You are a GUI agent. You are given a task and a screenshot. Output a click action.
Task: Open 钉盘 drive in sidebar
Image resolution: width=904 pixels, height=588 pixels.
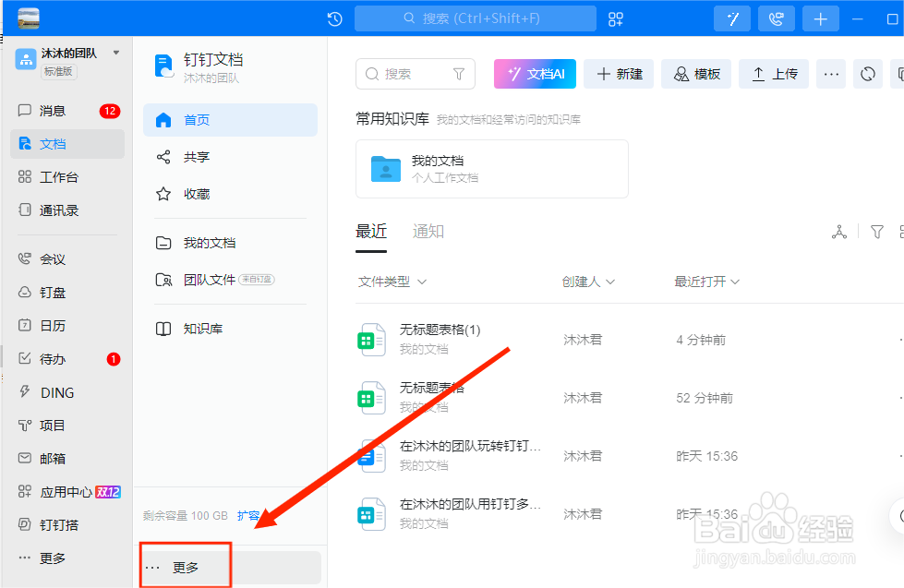67,293
